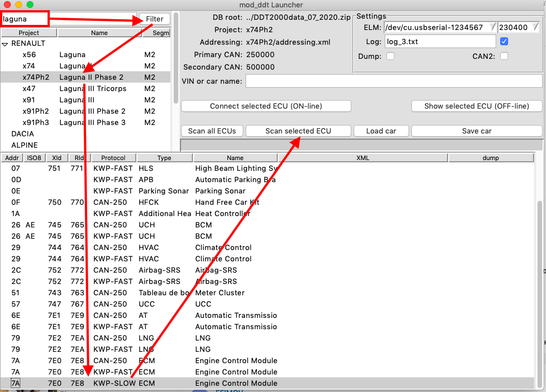Click the VIN or car name field

(393, 81)
